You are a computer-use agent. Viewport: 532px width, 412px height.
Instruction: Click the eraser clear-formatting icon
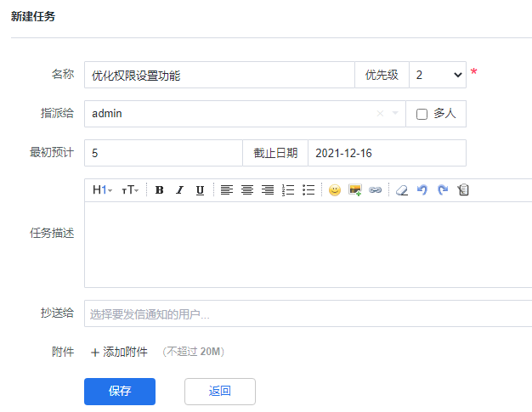[402, 190]
